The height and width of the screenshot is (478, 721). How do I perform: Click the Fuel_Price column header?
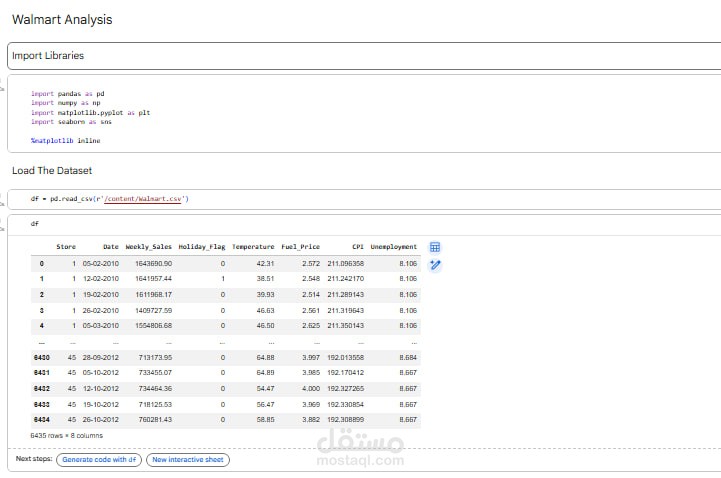[x=300, y=247]
